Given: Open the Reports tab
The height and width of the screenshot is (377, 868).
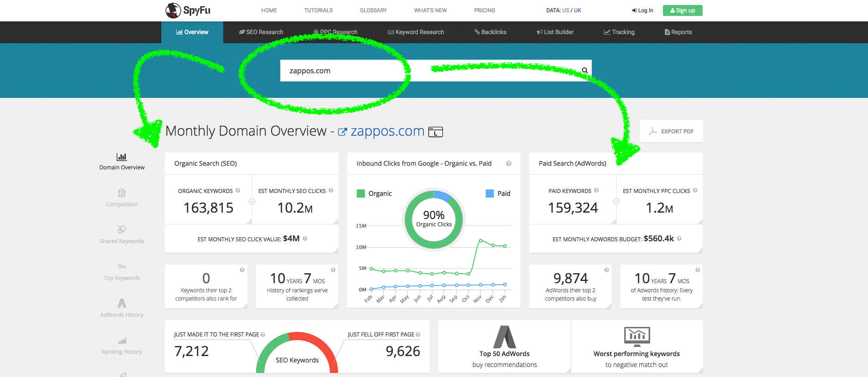Looking at the screenshot, I should (x=678, y=32).
